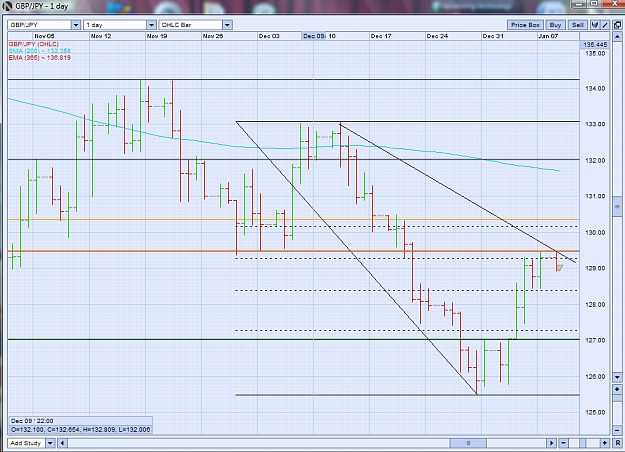
Task: Click the Price Box button
Action: pyautogui.click(x=525, y=25)
